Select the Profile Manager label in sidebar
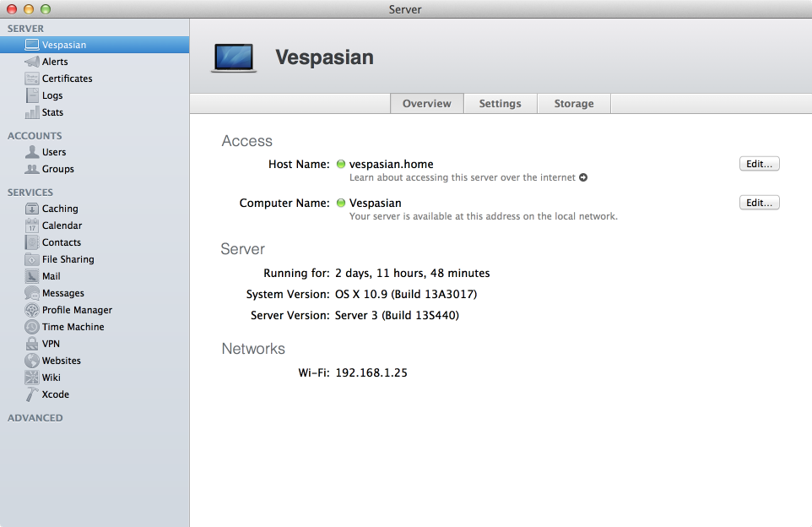The image size is (812, 527). pyautogui.click(x=77, y=311)
